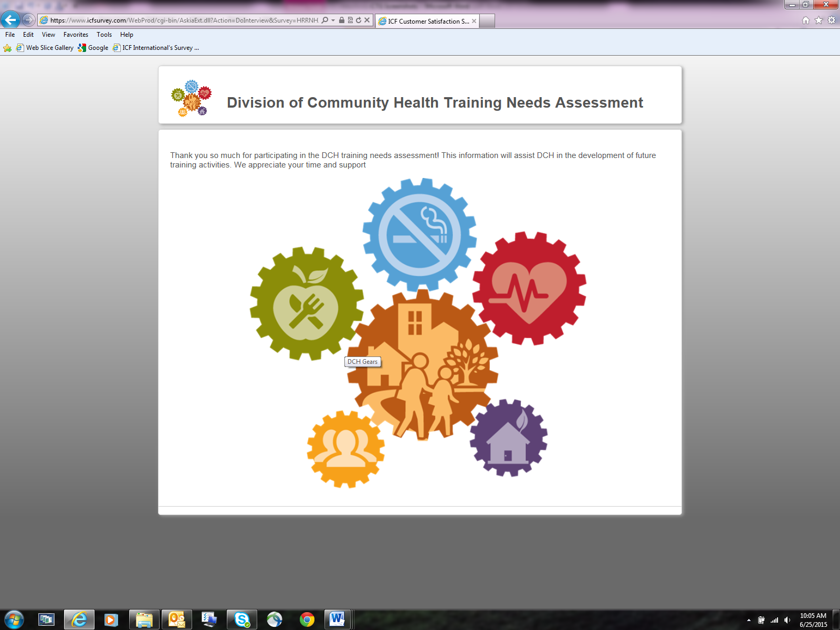The width and height of the screenshot is (840, 630).
Task: Close the ICF Customer Satisfaction tab
Action: [x=474, y=21]
